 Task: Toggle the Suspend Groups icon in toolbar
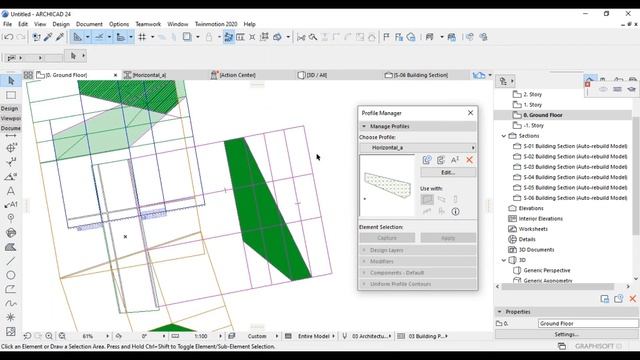pyautogui.click(x=264, y=37)
